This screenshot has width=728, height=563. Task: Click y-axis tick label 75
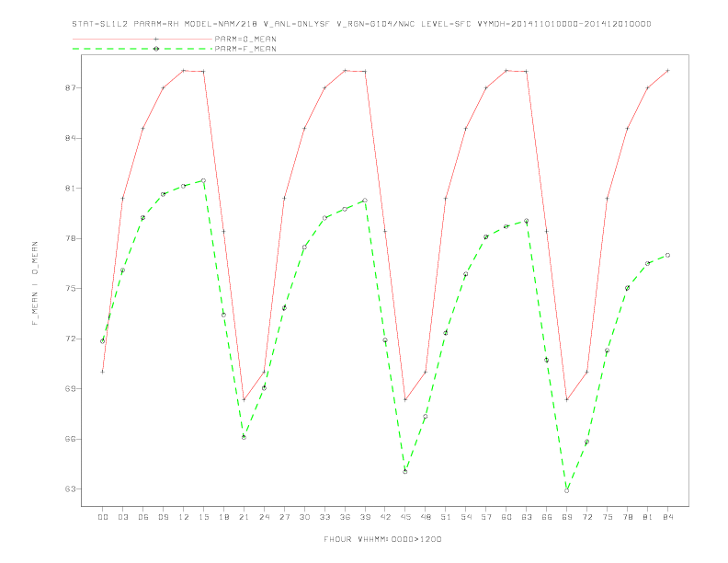70,289
